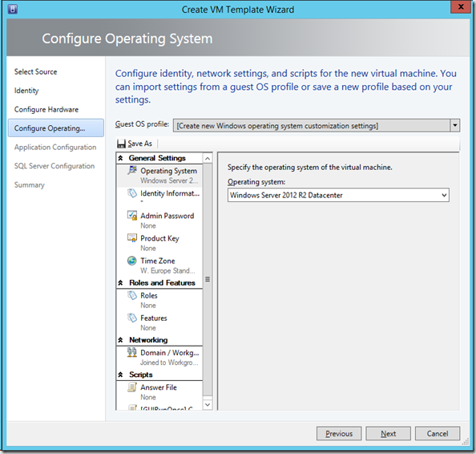Open the Operating system dropdown
Image resolution: width=476 pixels, height=454 pixels.
(444, 195)
